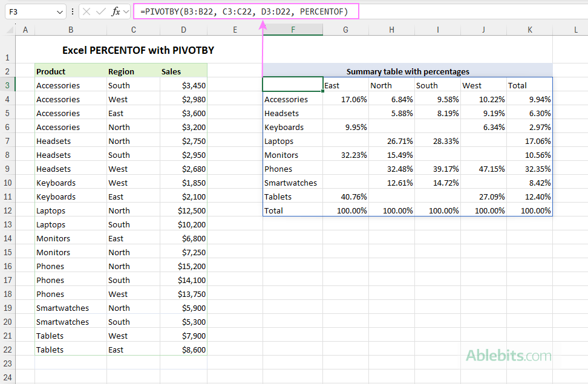This screenshot has height=384, width=588.
Task: Expand the chevron next to the fx icon
Action: (x=125, y=11)
